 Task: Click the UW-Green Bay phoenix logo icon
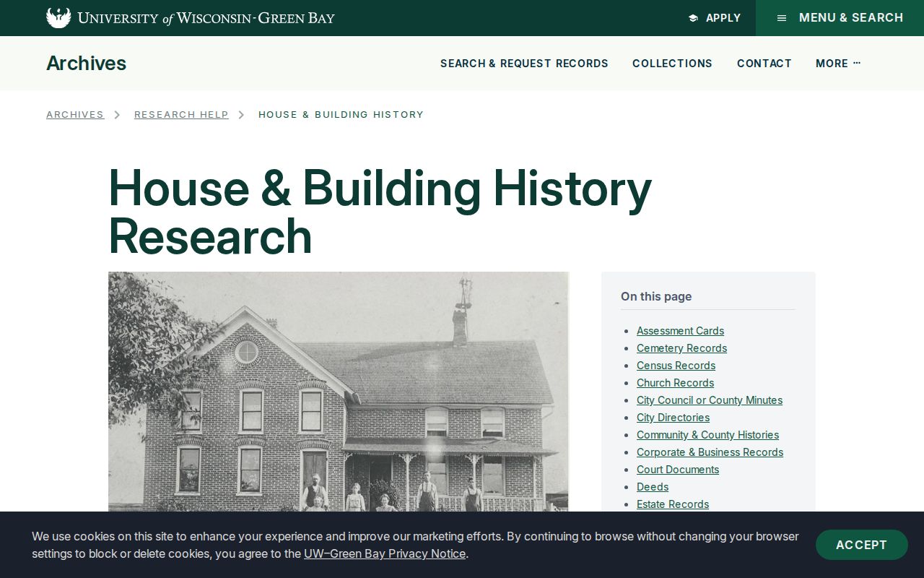[58, 18]
